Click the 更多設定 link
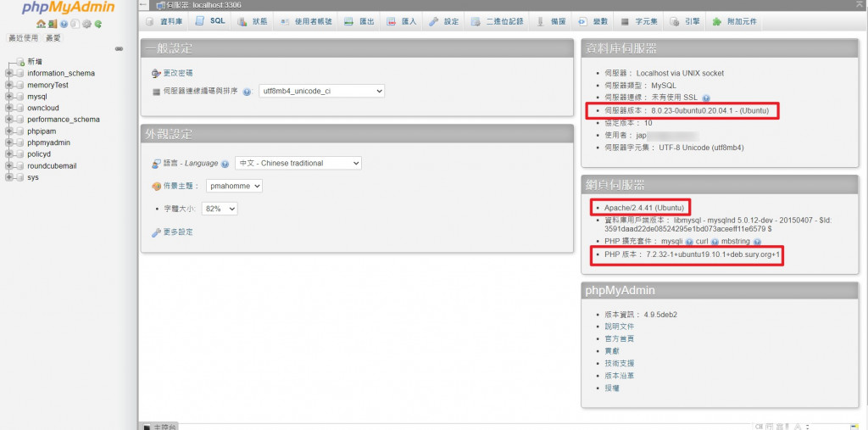Screen dimensions: 868x430 [x=178, y=232]
